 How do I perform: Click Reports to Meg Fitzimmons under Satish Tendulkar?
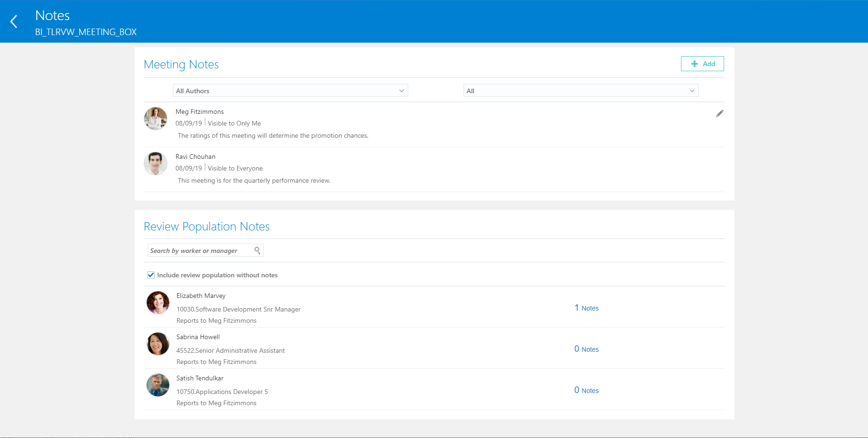pyautogui.click(x=217, y=403)
